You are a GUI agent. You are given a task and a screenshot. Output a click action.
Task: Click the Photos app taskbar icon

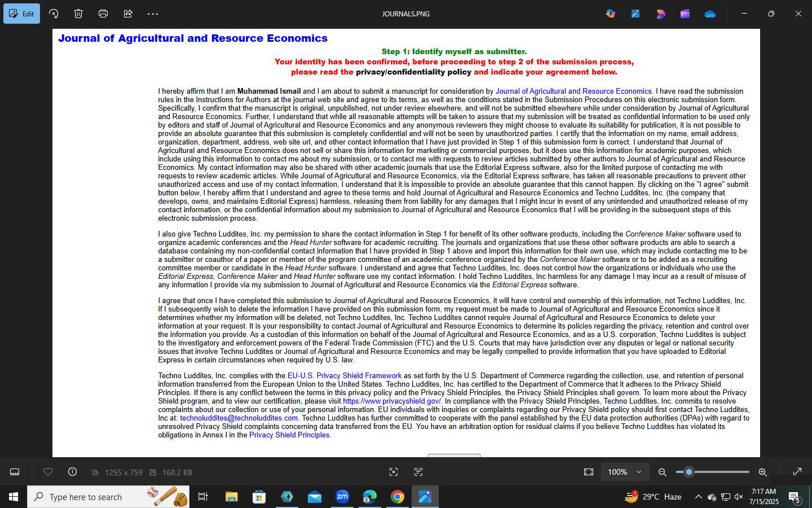click(x=425, y=497)
